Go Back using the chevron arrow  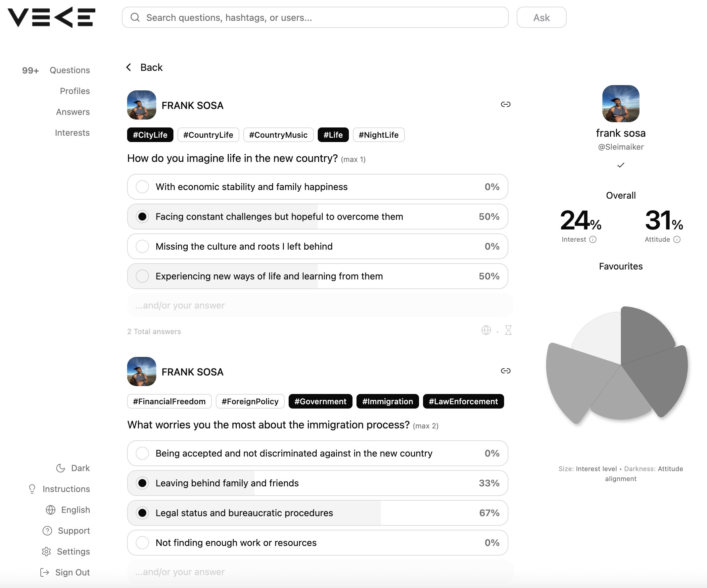point(129,67)
